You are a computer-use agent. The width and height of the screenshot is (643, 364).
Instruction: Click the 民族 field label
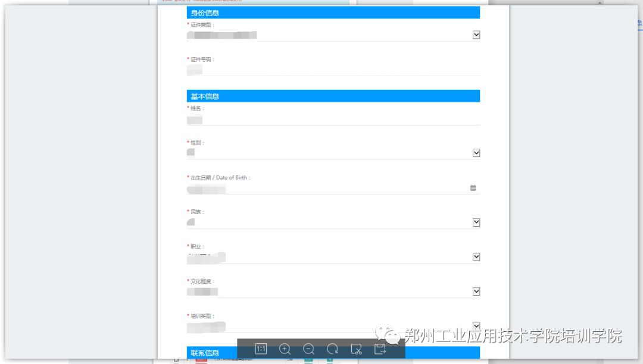click(196, 212)
